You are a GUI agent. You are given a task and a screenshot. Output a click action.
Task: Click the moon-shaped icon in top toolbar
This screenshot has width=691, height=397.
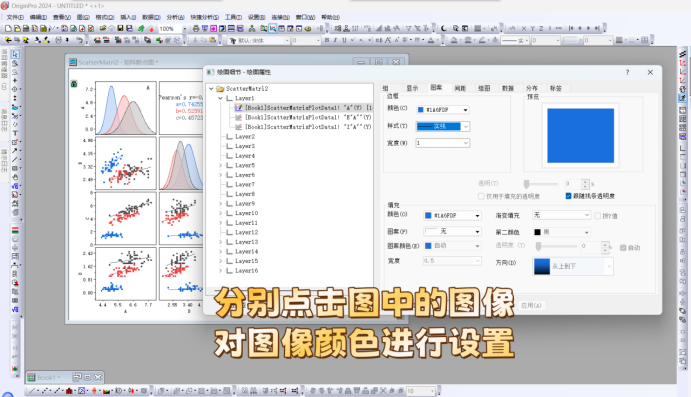(444, 29)
